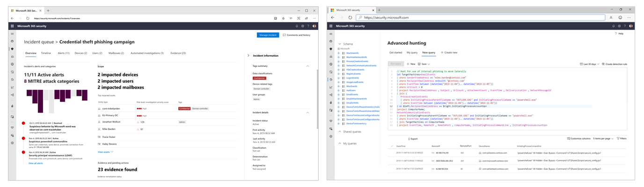
Task: Toggle hamburger navigation menu in incident window
Action: [x=13, y=34]
